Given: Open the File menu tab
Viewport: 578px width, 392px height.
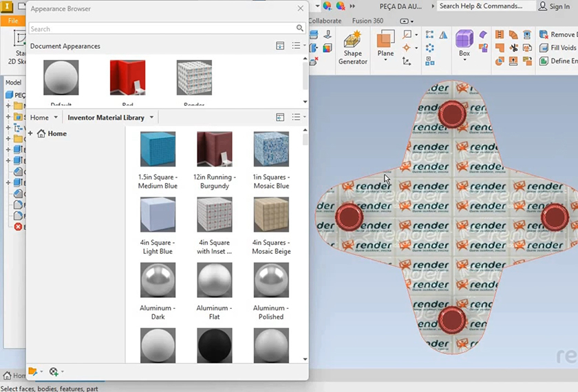Looking at the screenshot, I should click(x=13, y=21).
